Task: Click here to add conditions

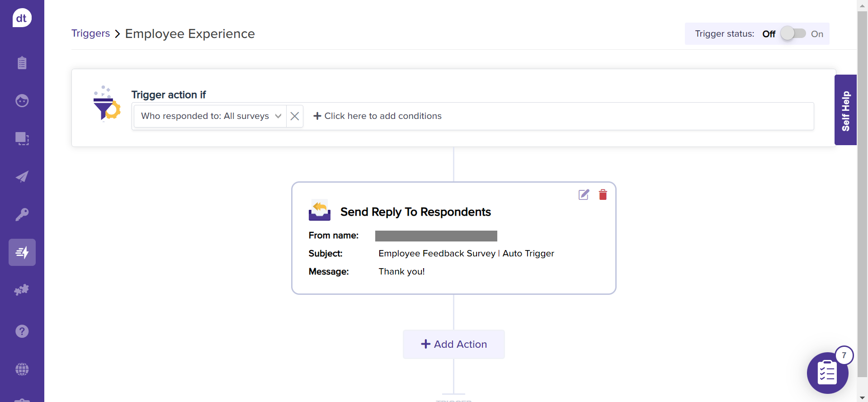Action: (x=377, y=116)
